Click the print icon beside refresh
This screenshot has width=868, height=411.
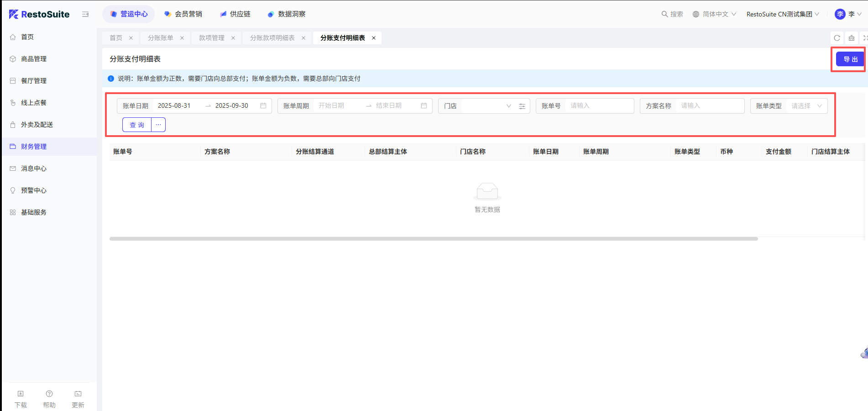[852, 38]
